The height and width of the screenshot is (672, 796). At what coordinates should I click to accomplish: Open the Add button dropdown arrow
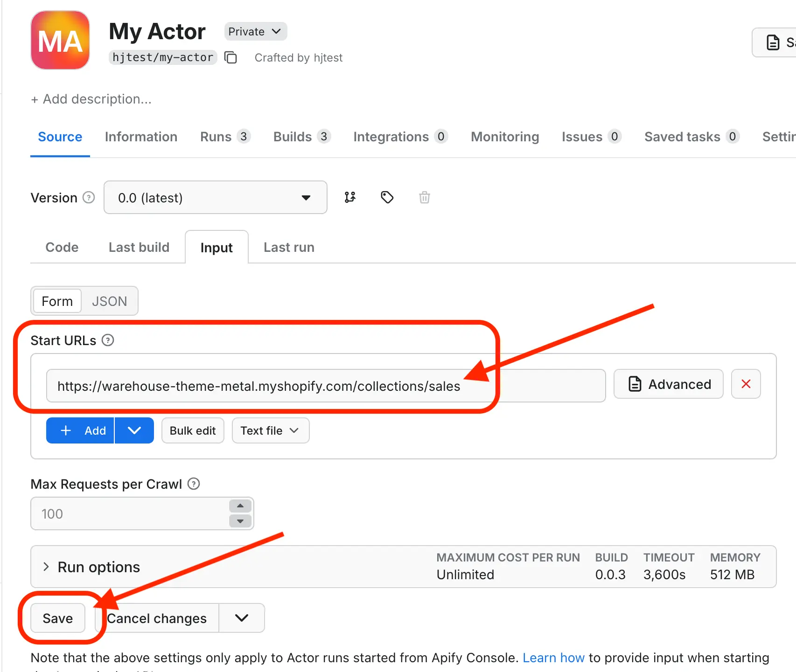pos(134,430)
